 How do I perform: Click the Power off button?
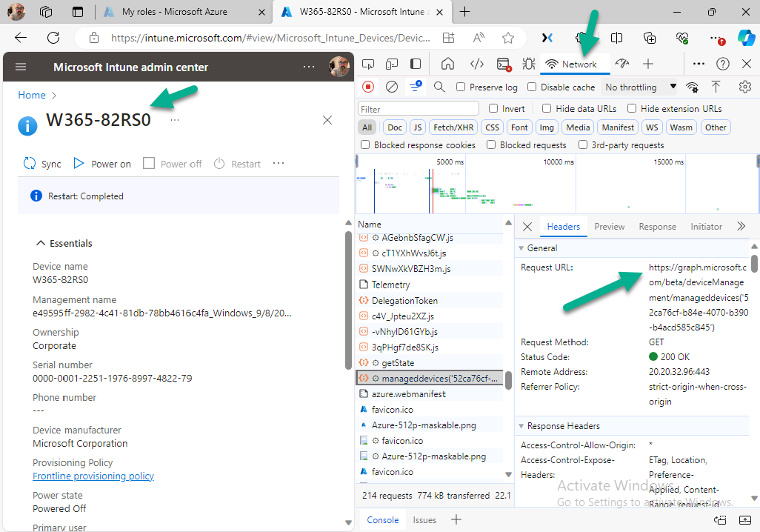click(x=172, y=164)
